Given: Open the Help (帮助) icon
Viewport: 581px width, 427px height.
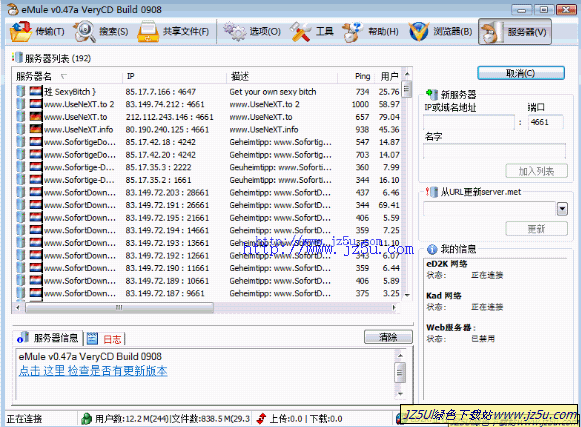Looking at the screenshot, I should pyautogui.click(x=351, y=32).
